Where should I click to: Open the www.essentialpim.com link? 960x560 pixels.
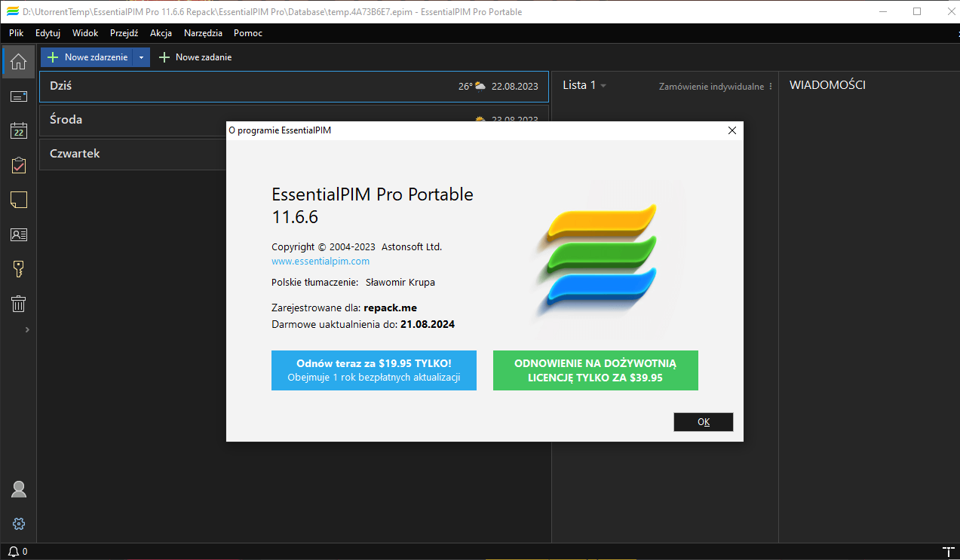click(x=321, y=261)
